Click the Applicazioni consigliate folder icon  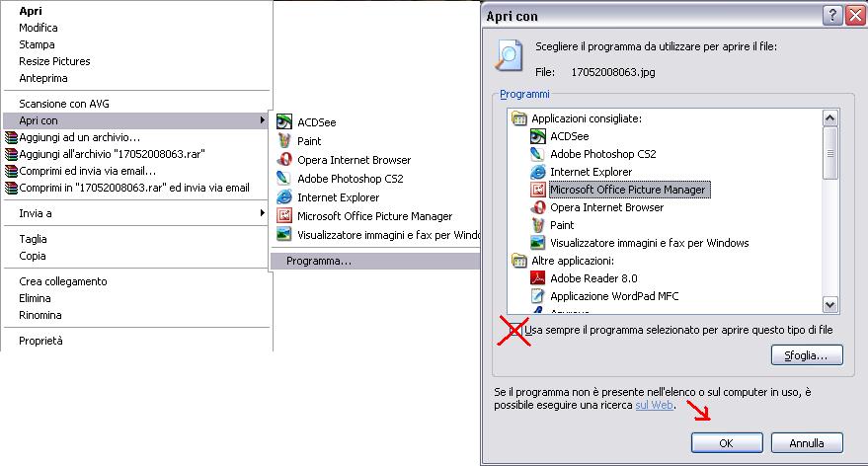tap(518, 118)
